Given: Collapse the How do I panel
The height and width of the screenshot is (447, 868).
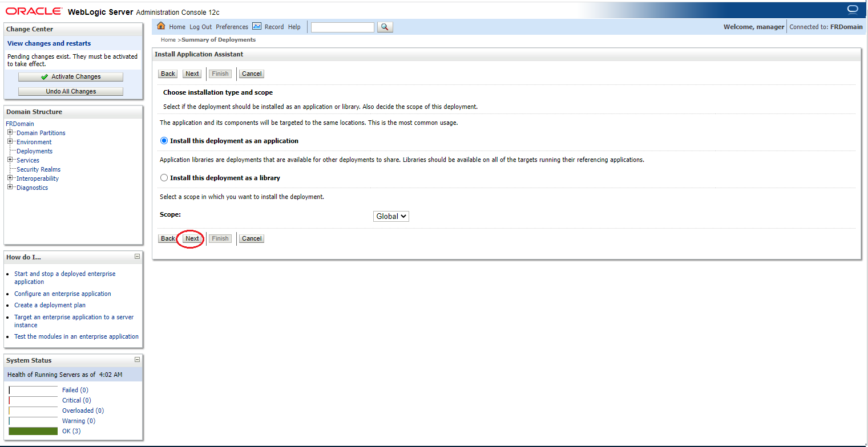Looking at the screenshot, I should (x=137, y=257).
